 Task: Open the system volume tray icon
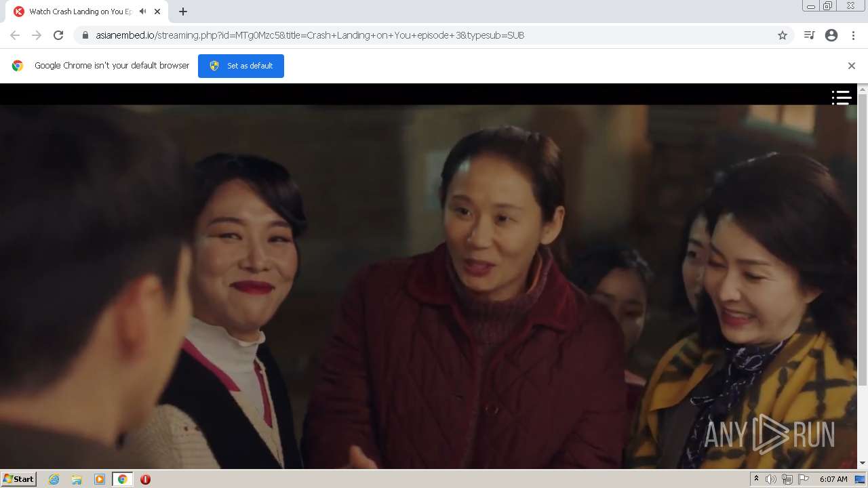coord(771,479)
